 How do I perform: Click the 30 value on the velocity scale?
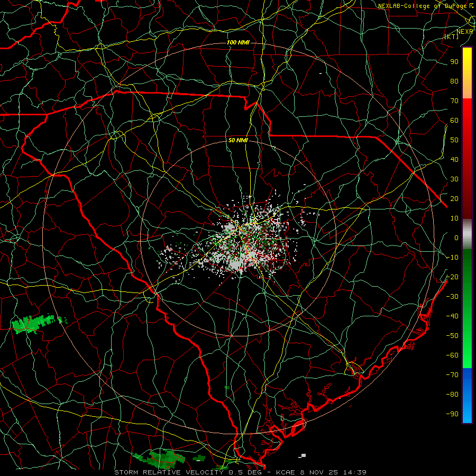[x=454, y=179]
